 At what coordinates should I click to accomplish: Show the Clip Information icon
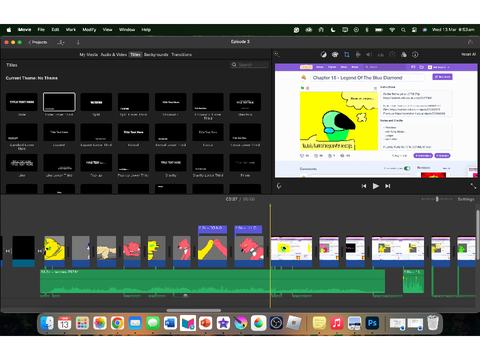coord(415,55)
